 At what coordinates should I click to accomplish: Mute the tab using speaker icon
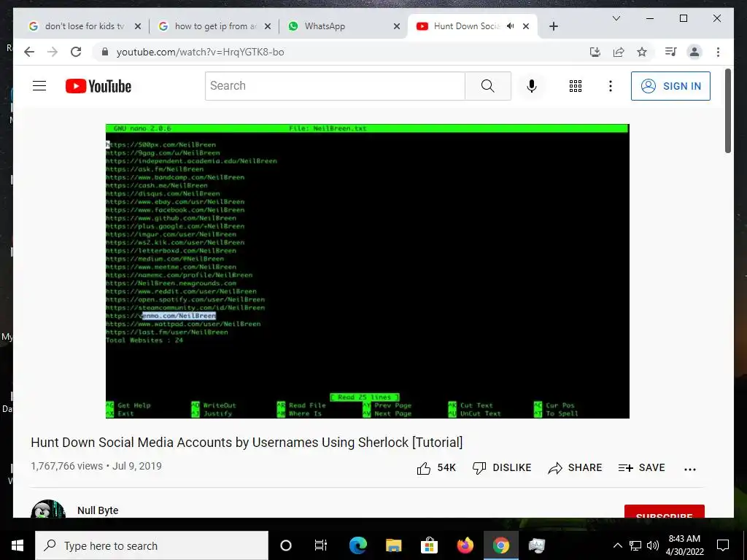[510, 26]
